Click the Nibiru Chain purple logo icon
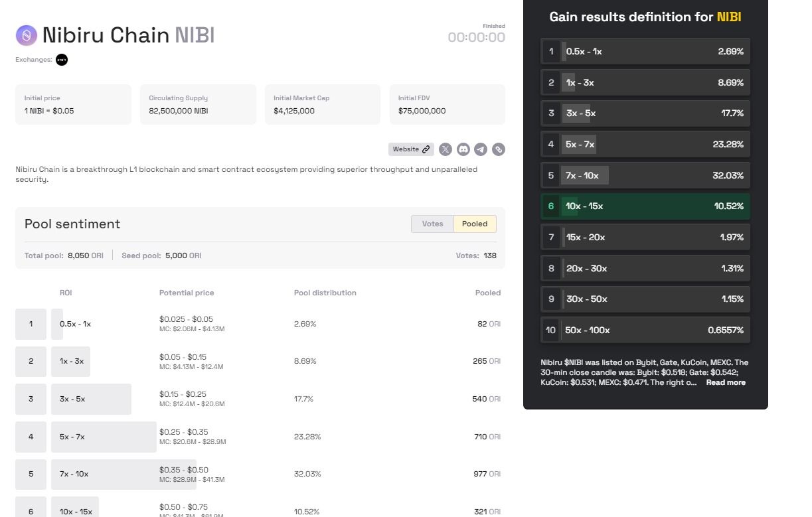Viewport: 812px width, 517px height. [x=27, y=35]
